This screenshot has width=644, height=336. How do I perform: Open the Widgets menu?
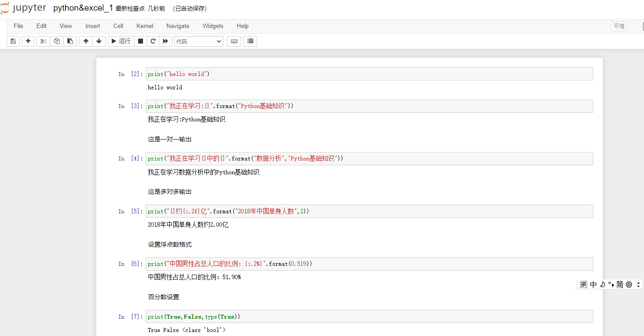(213, 26)
